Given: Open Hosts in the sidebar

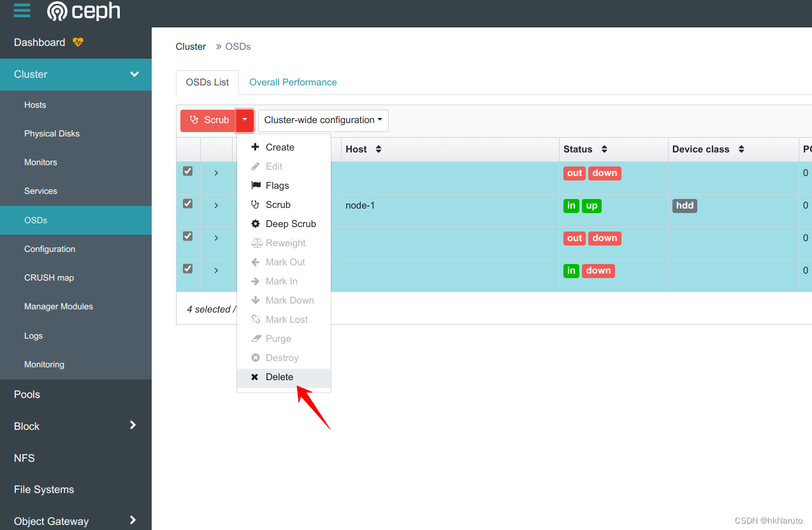Looking at the screenshot, I should (76, 105).
